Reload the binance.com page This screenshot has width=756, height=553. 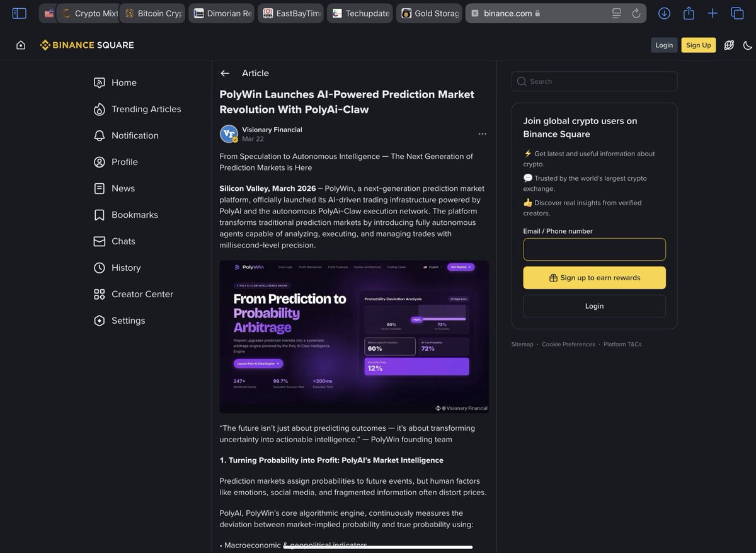[636, 13]
